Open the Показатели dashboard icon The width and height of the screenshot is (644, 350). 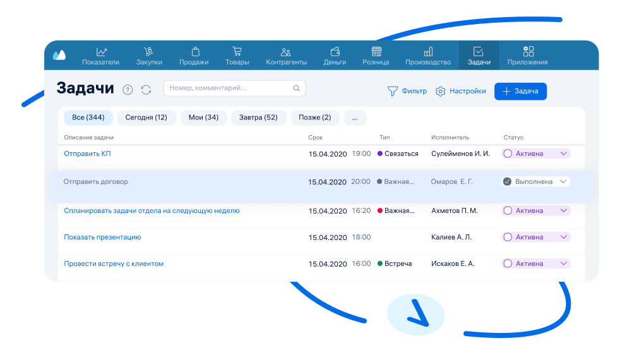coord(100,52)
